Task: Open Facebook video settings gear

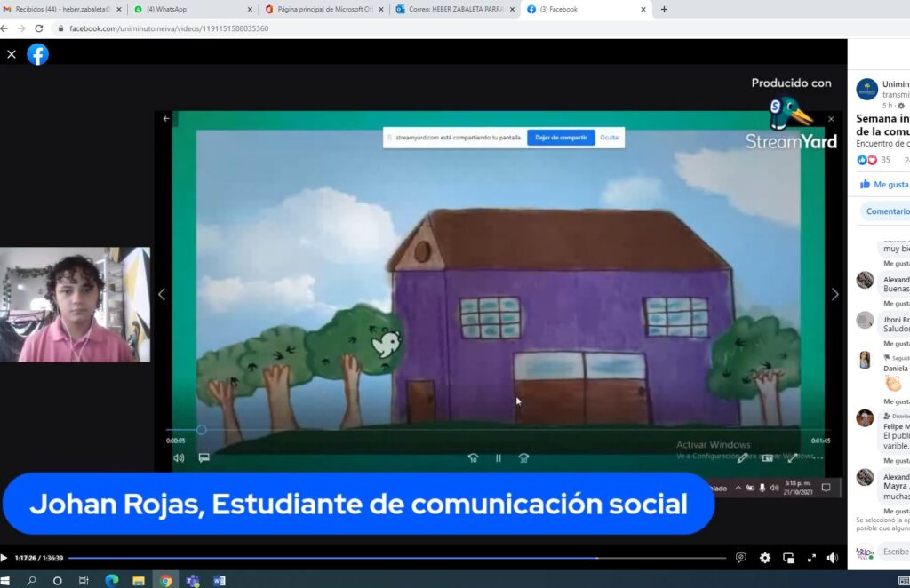Action: tap(765, 558)
